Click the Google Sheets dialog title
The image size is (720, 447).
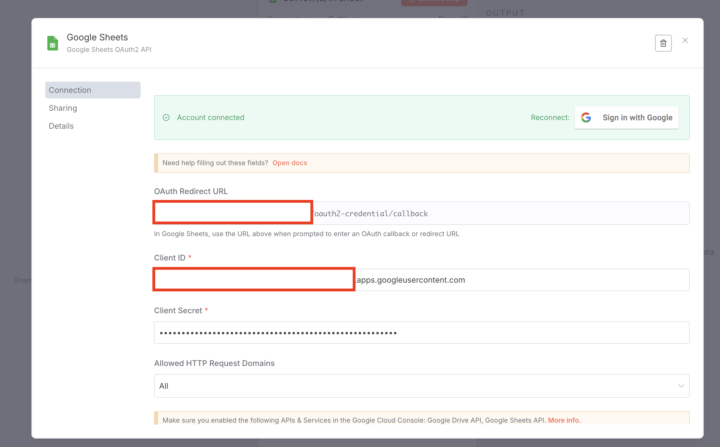[x=97, y=37]
